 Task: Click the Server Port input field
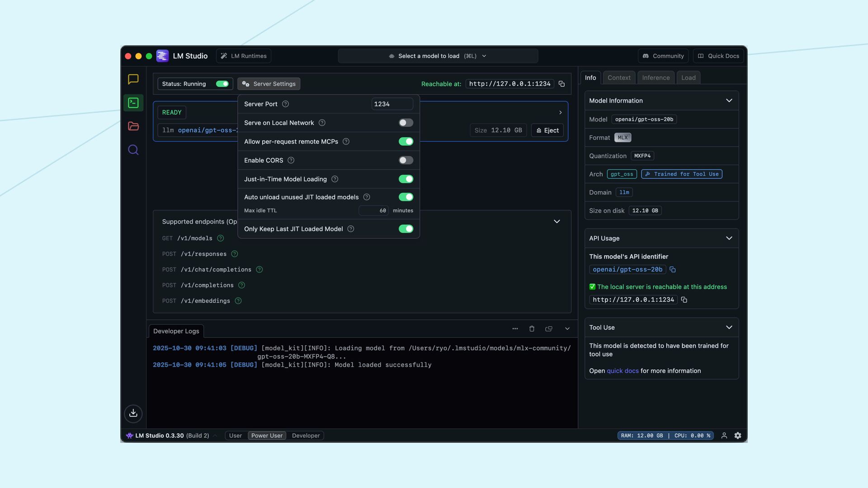click(x=392, y=104)
